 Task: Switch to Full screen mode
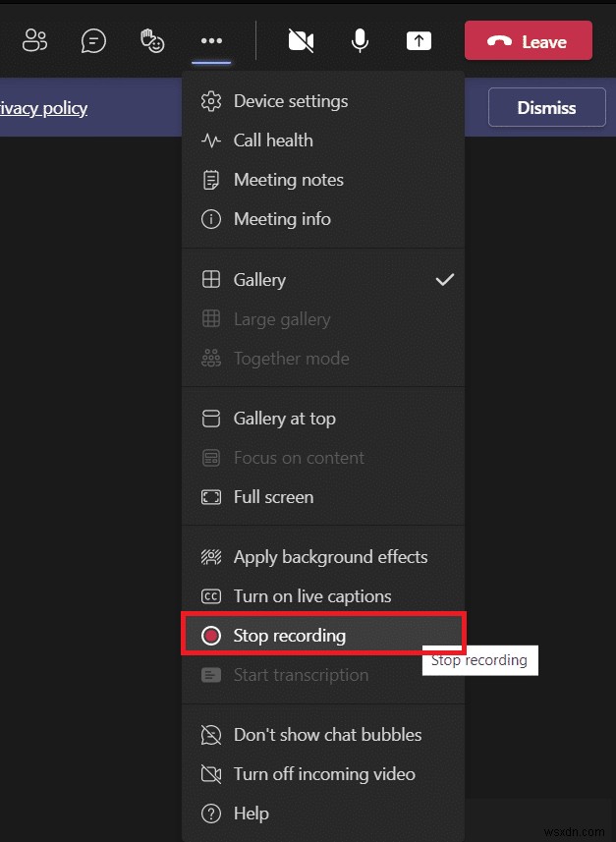pos(272,497)
